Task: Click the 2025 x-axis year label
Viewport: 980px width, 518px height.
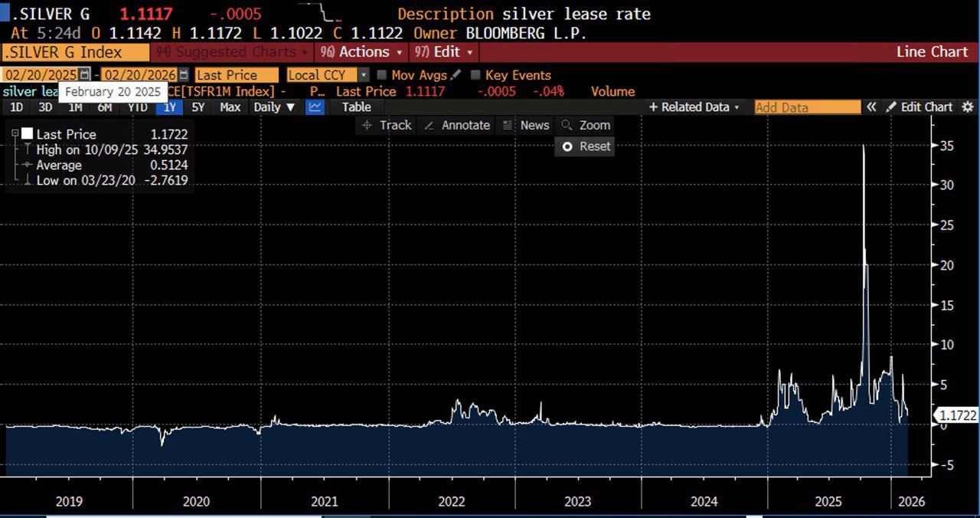Action: (x=828, y=501)
